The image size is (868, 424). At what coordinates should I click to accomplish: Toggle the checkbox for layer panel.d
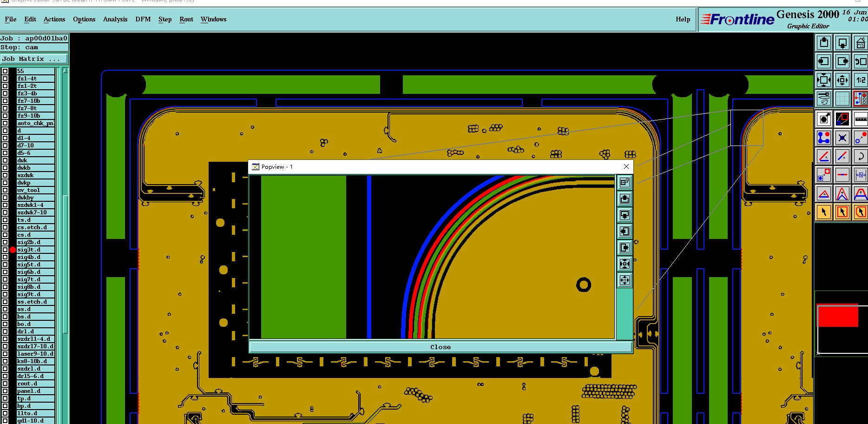(5, 391)
